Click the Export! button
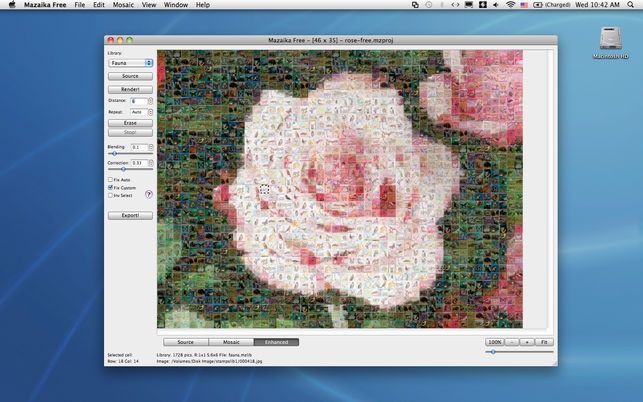Viewport: 643px width, 402px height. click(x=130, y=215)
